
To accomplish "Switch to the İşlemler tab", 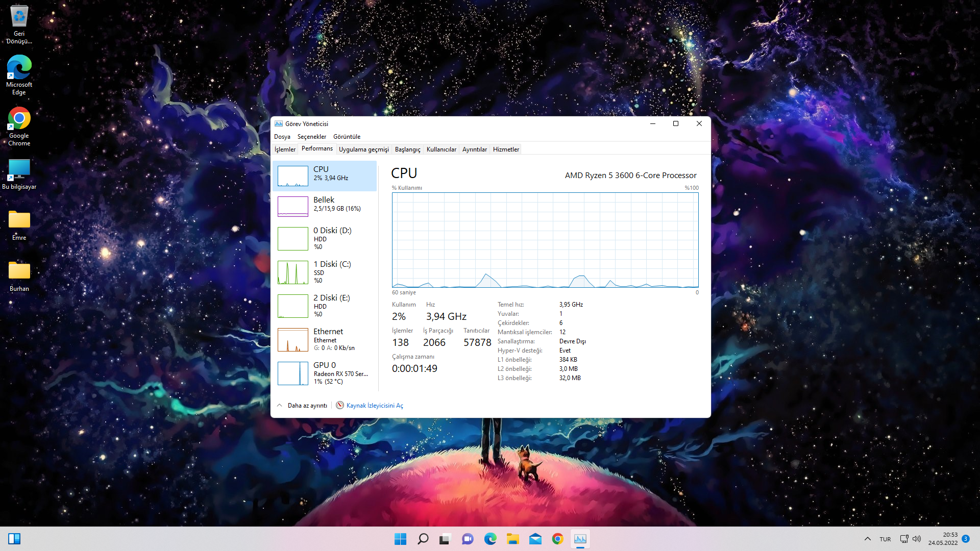I will (x=285, y=149).
